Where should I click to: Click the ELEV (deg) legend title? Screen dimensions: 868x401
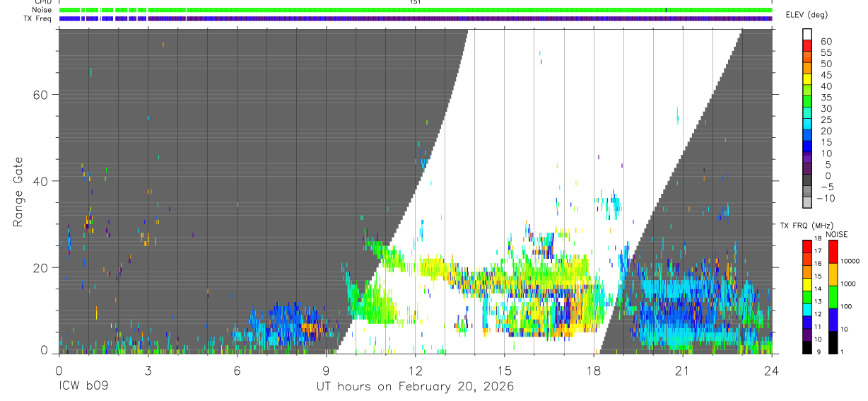(x=807, y=14)
